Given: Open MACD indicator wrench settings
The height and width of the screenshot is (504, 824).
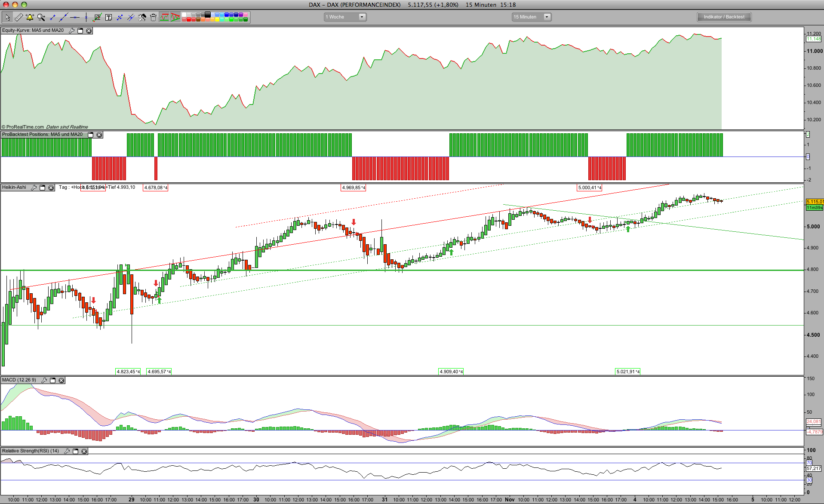Looking at the screenshot, I should 44,380.
